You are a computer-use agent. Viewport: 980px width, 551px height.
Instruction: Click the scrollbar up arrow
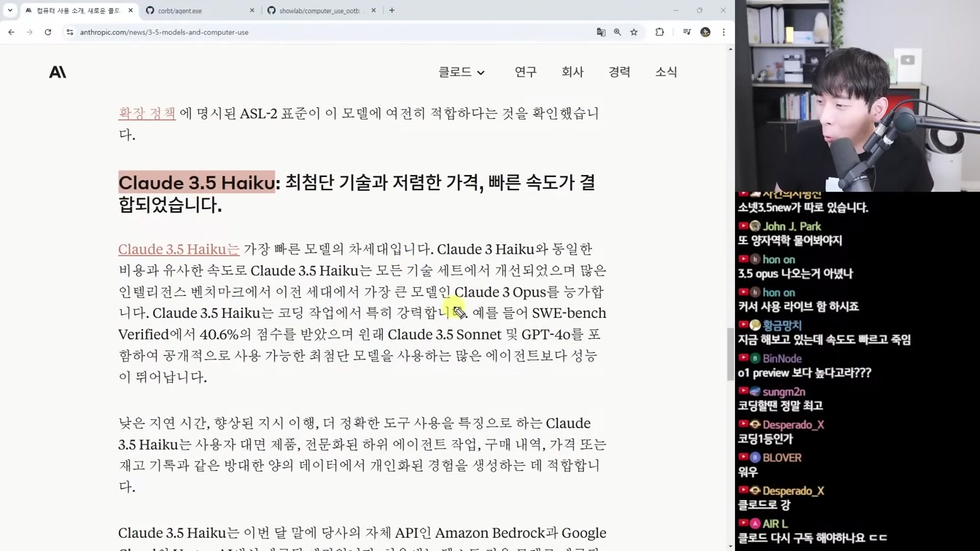[731, 49]
